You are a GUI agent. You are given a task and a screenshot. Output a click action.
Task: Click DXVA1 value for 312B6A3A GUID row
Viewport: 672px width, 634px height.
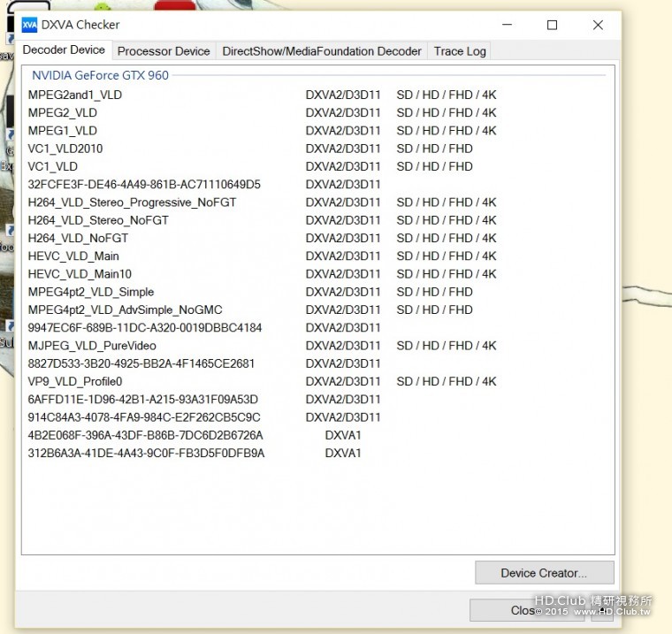pos(343,453)
